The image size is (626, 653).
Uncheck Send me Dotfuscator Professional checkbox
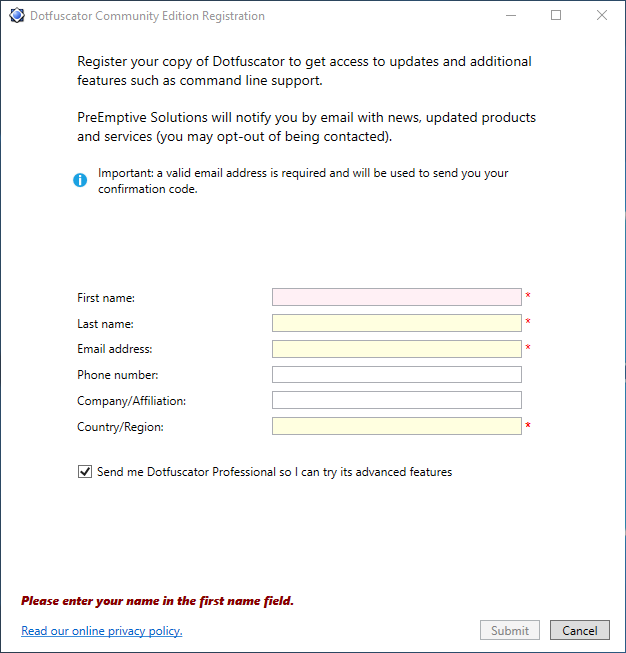[x=85, y=472]
